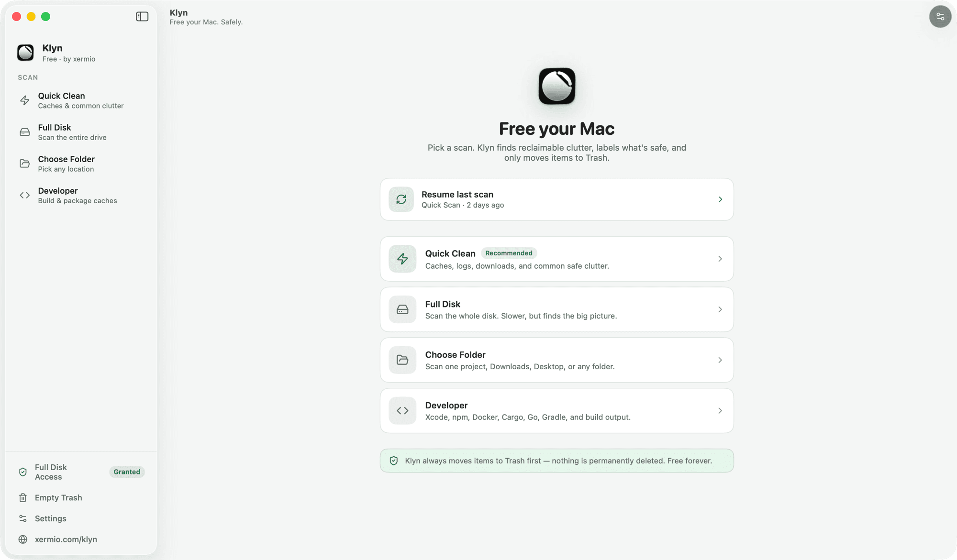
Task: Click the Trash-first safety notice banner
Action: pos(557,461)
